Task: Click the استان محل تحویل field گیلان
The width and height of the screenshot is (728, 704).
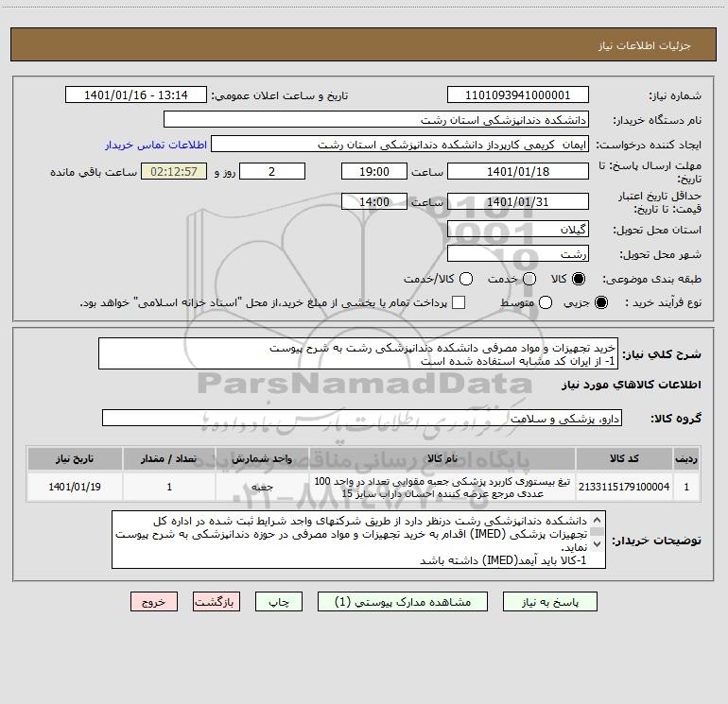Action: tap(518, 229)
